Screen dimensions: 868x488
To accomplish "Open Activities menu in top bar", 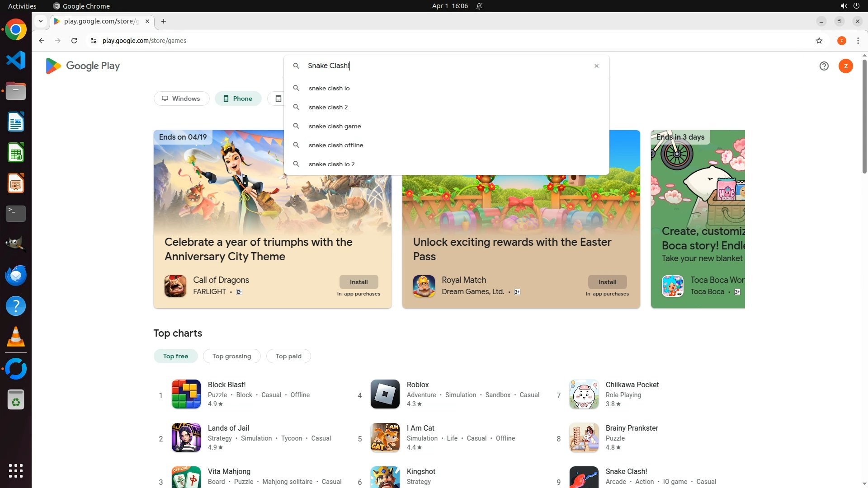I will coord(22,6).
